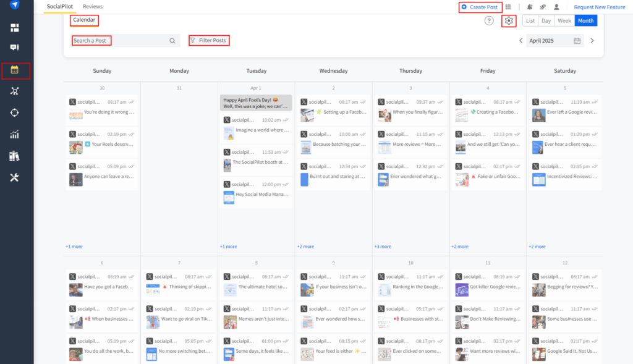Switch calendar view to Day
The image size is (633, 364).
point(546,20)
